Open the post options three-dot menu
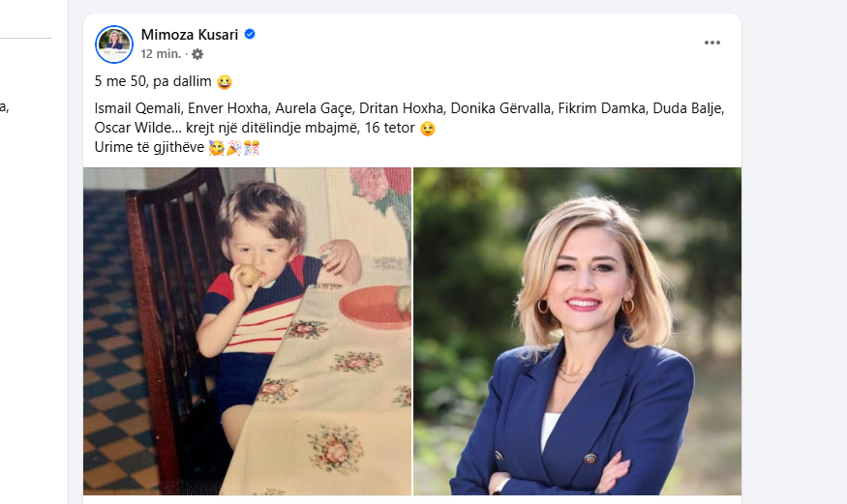Screen dimensions: 847x504 point(711,43)
